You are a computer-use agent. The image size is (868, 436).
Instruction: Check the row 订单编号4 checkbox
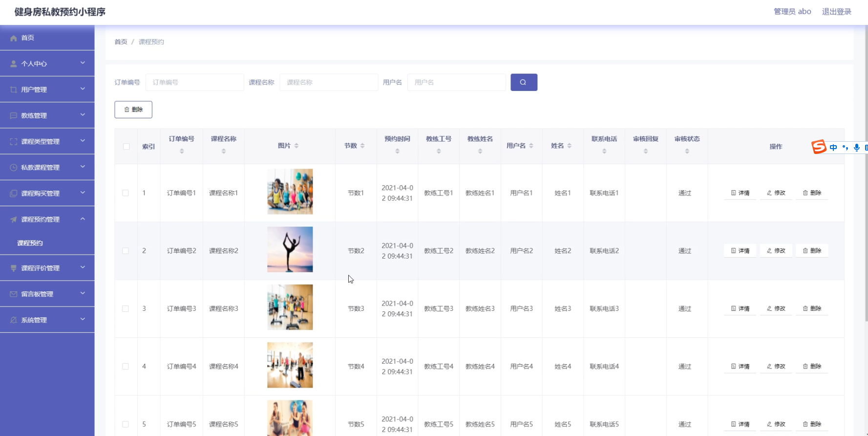[x=126, y=367]
